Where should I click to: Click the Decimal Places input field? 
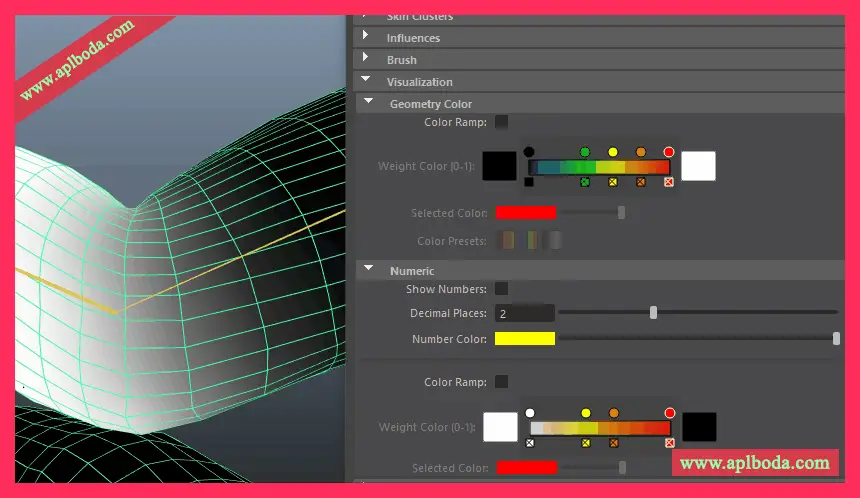click(x=525, y=314)
